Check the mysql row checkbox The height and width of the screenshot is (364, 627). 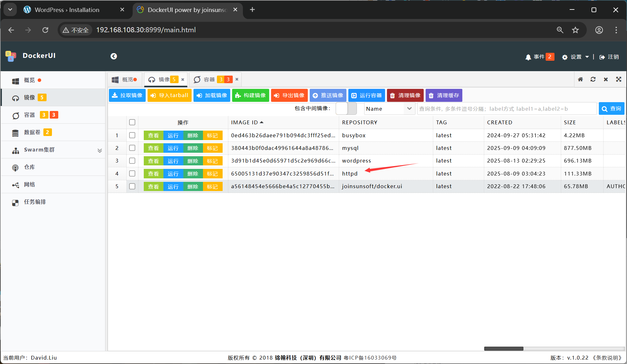point(132,148)
